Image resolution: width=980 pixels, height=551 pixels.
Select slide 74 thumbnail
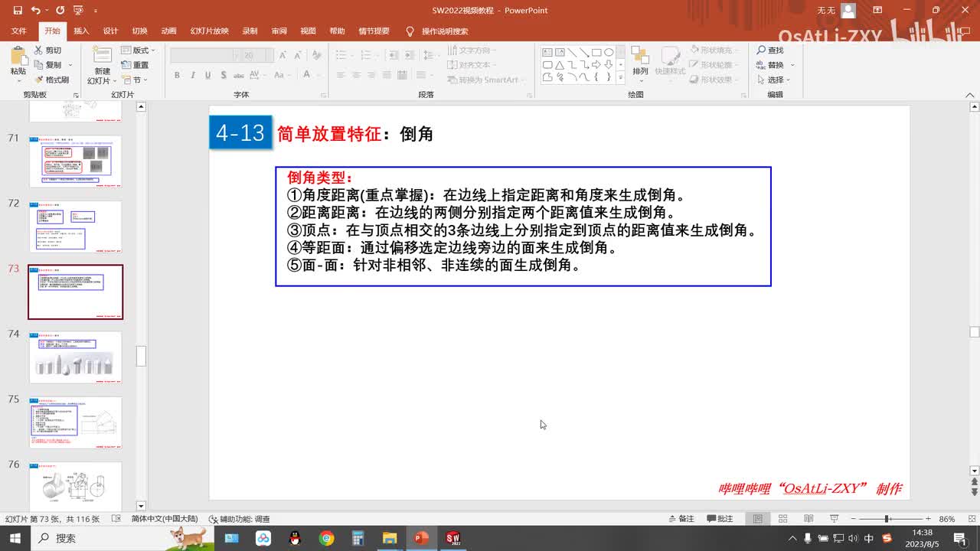(x=75, y=357)
